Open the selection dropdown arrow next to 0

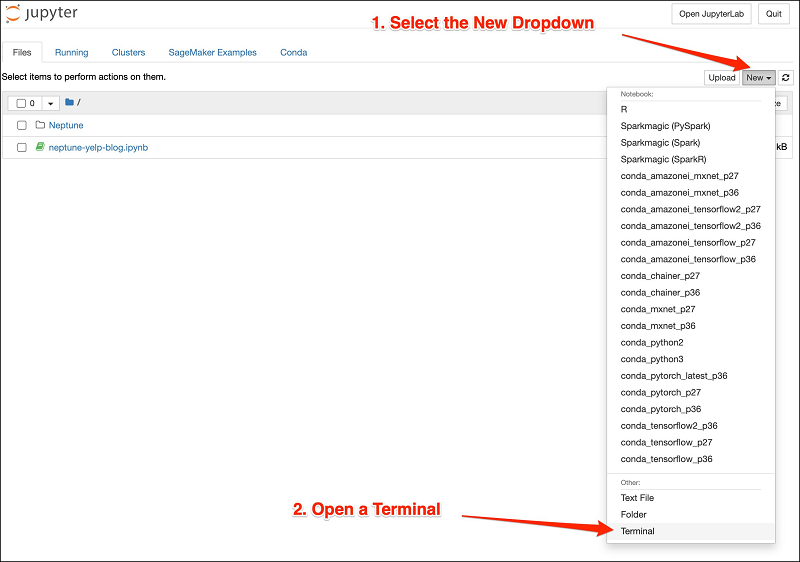pos(51,104)
